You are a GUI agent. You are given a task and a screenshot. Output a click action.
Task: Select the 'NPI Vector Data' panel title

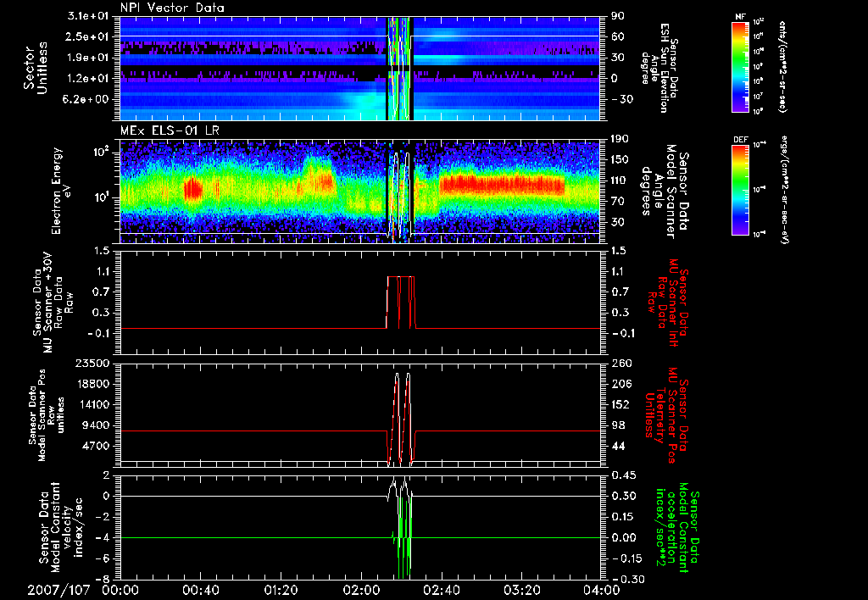coord(172,8)
